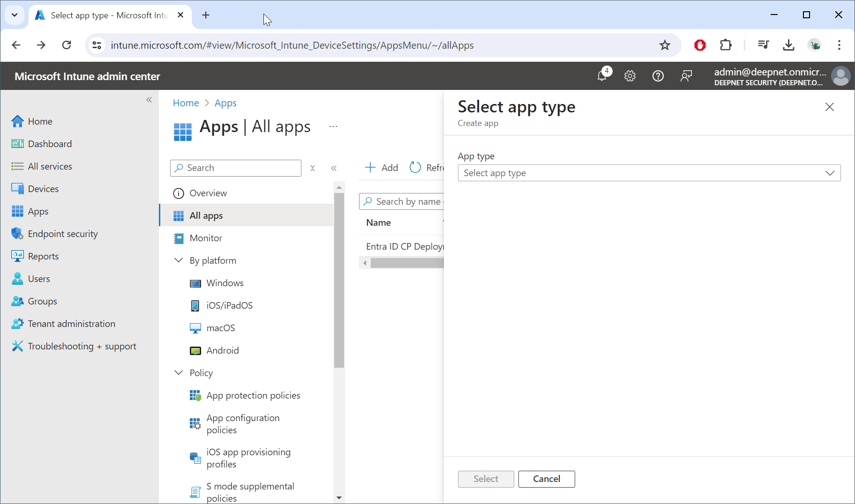This screenshot has height=504, width=855.
Task: Select Windows under By platform
Action: pyautogui.click(x=225, y=283)
